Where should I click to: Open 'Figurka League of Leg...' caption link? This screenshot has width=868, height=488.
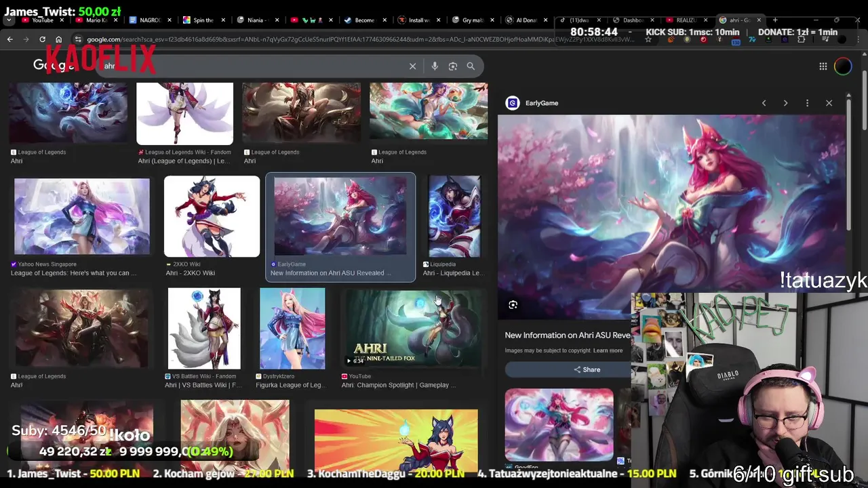pyautogui.click(x=290, y=385)
